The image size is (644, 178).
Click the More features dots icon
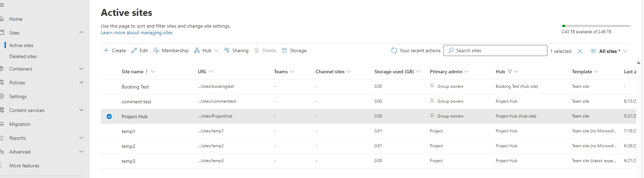[x=1, y=166]
